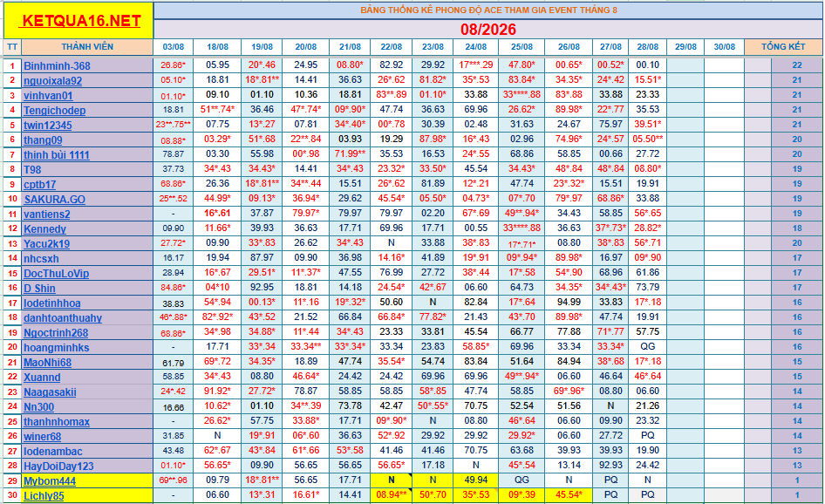Select the THÀNH VIÊN column header
The height and width of the screenshot is (504, 825).
tap(87, 47)
